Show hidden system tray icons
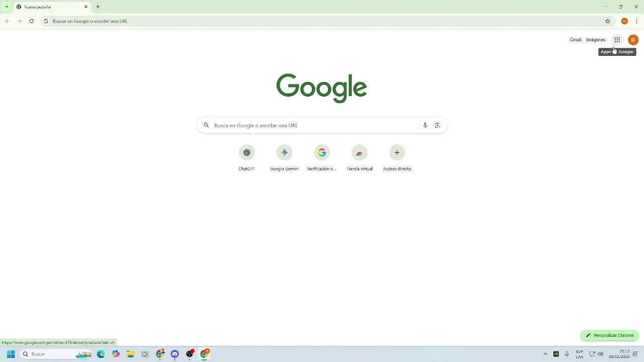This screenshot has width=644, height=362. [x=545, y=354]
